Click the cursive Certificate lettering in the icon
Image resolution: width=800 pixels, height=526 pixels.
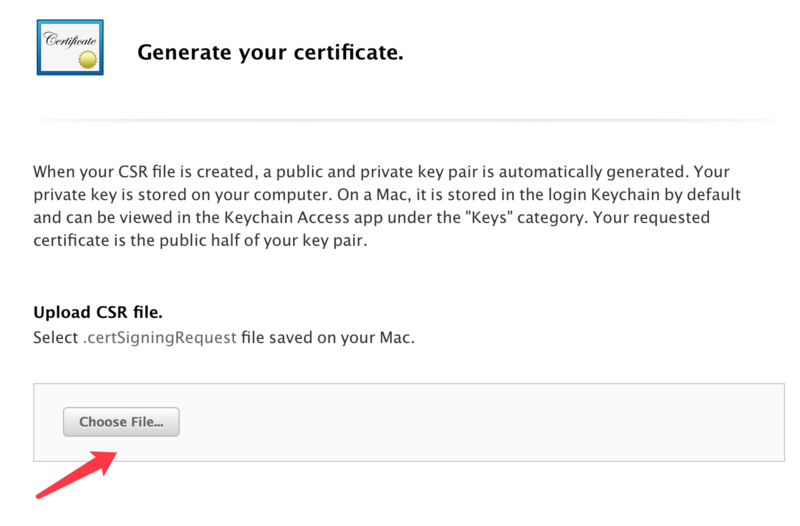click(x=70, y=40)
